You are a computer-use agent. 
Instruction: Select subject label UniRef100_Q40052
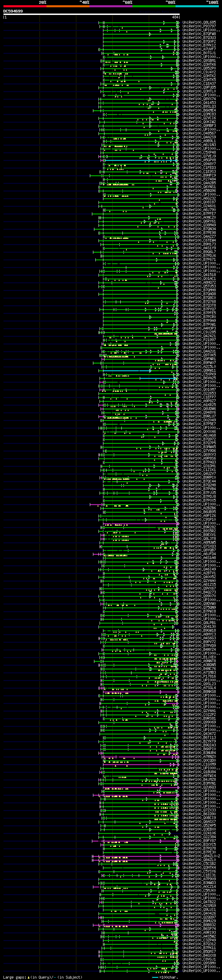(x=199, y=577)
